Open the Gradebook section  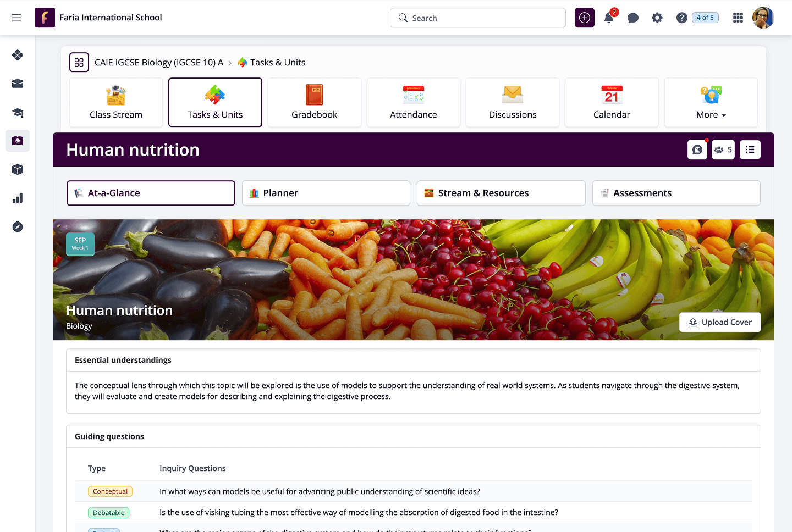pos(315,102)
